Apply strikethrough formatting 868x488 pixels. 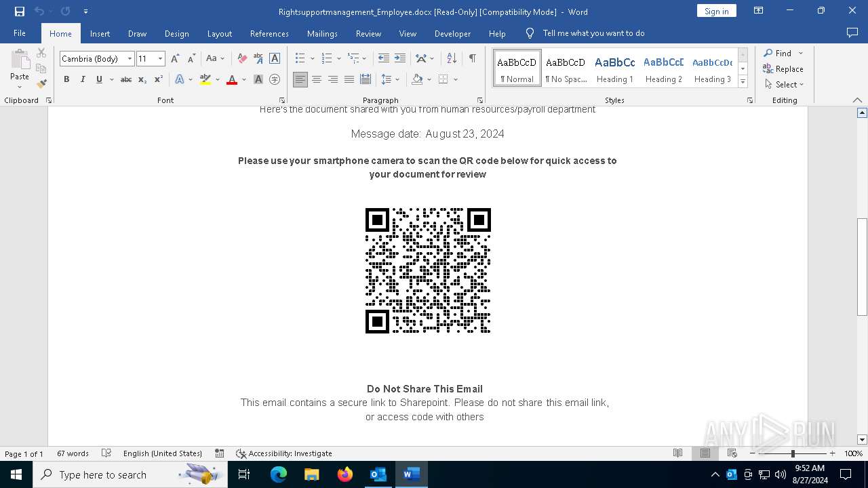click(x=126, y=79)
